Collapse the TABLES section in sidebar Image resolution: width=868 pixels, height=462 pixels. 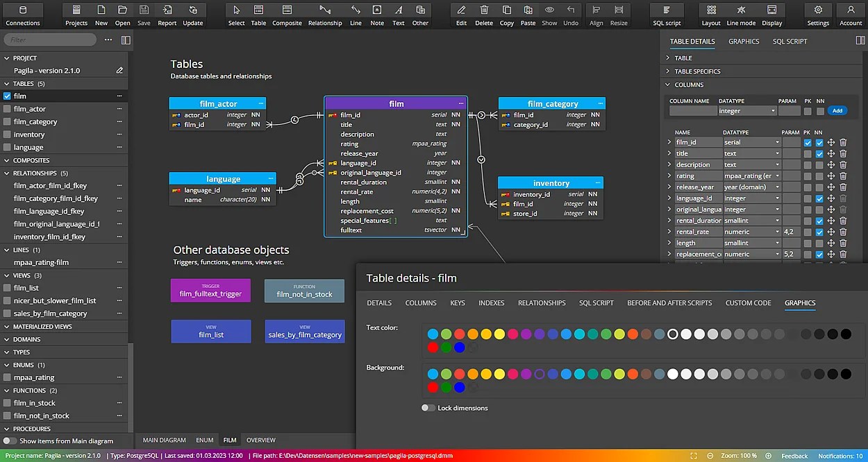point(8,83)
